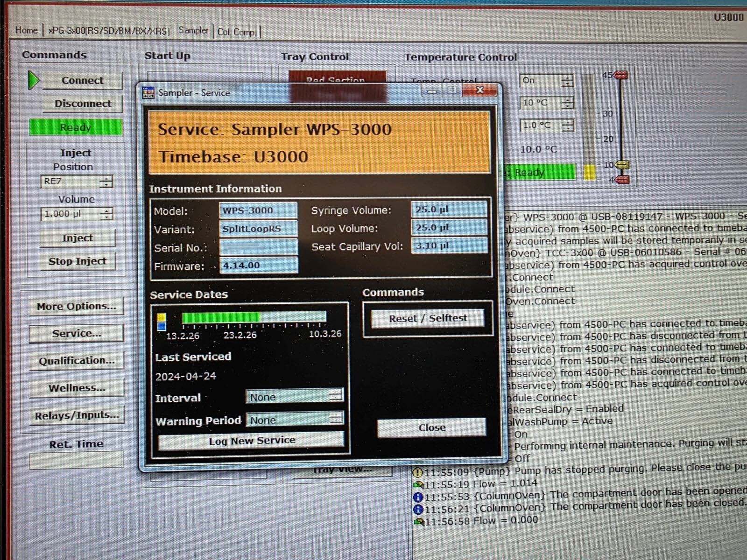
Task: Click the Seat Capillary Vol field
Action: pos(449,245)
